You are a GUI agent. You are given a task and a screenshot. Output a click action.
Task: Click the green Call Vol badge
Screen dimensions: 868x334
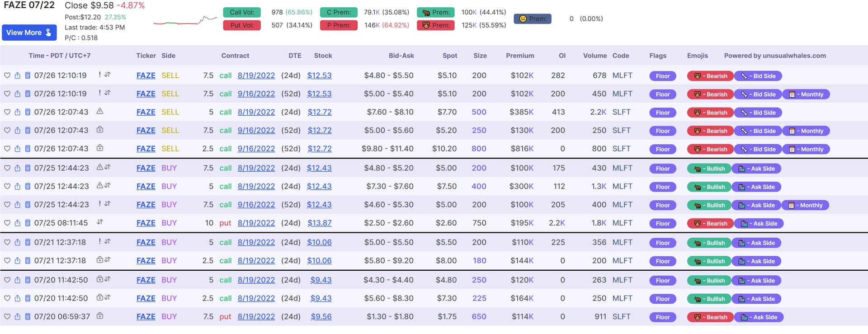coord(242,12)
